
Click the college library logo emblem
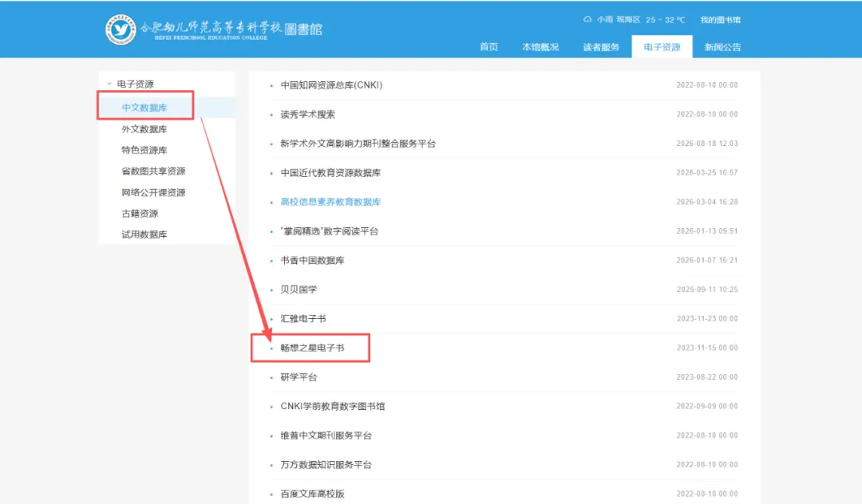coord(121,30)
